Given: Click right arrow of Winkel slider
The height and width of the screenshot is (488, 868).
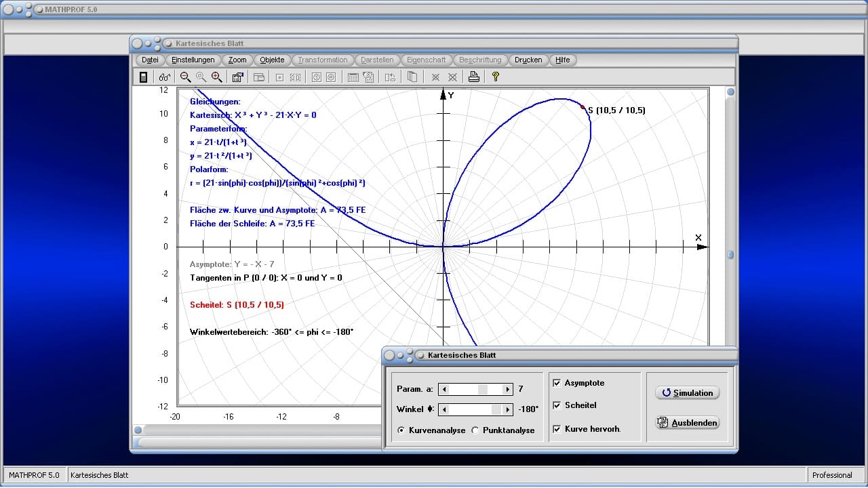Looking at the screenshot, I should click(507, 409).
